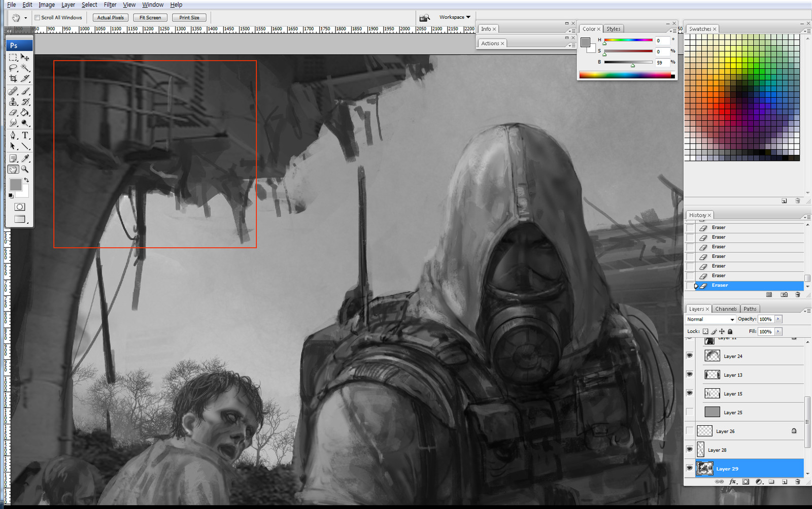The height and width of the screenshot is (509, 812).
Task: Add a layer mask
Action: 746,482
